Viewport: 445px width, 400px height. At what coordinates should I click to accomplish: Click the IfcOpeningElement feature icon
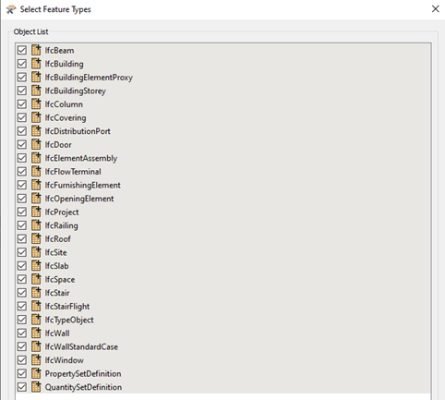(36, 198)
